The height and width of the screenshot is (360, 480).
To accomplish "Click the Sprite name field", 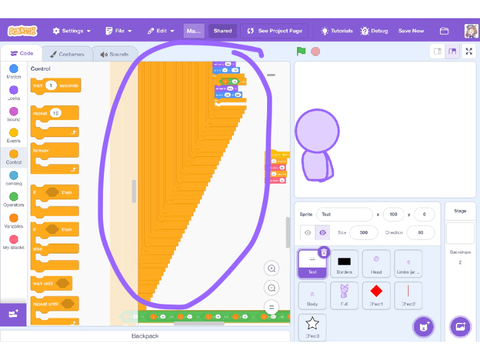I will [x=344, y=214].
